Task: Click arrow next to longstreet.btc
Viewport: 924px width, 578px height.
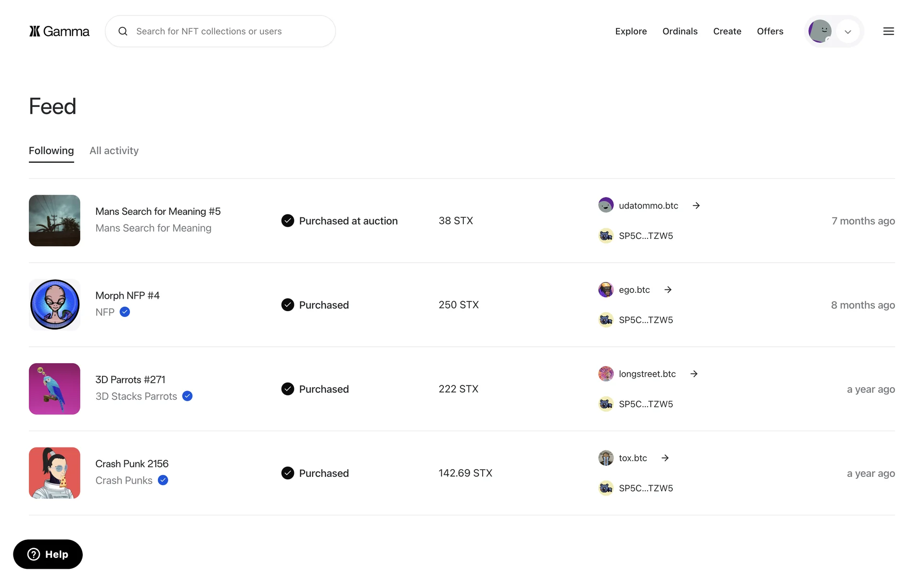Action: click(x=693, y=374)
